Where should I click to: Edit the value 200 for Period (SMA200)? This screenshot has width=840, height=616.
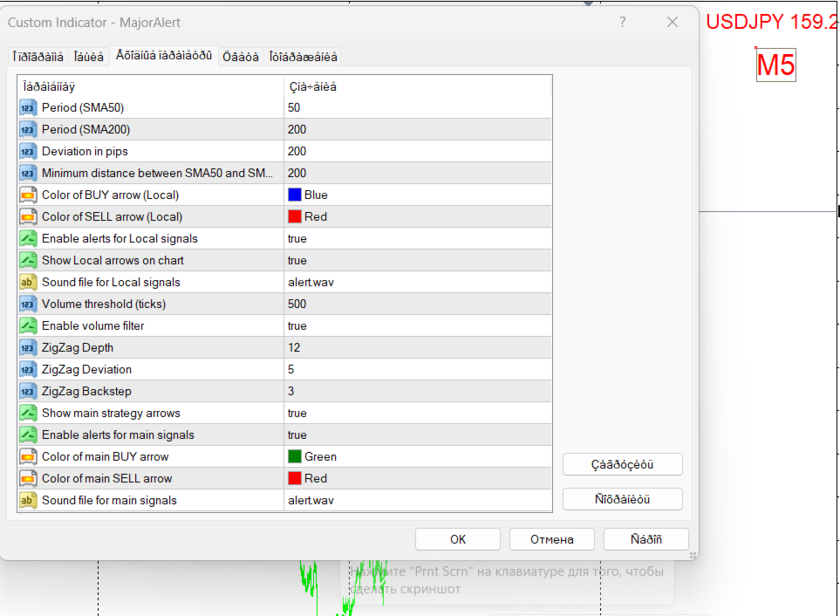pyautogui.click(x=417, y=130)
